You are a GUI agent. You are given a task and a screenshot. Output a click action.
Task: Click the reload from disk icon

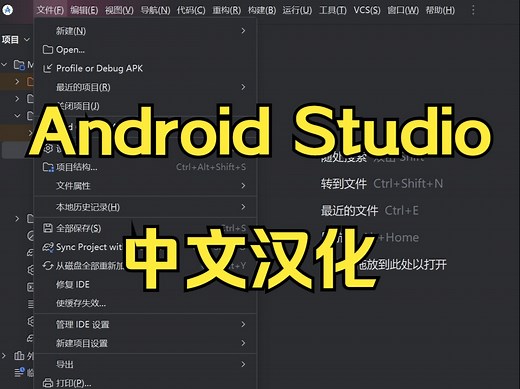click(x=48, y=266)
